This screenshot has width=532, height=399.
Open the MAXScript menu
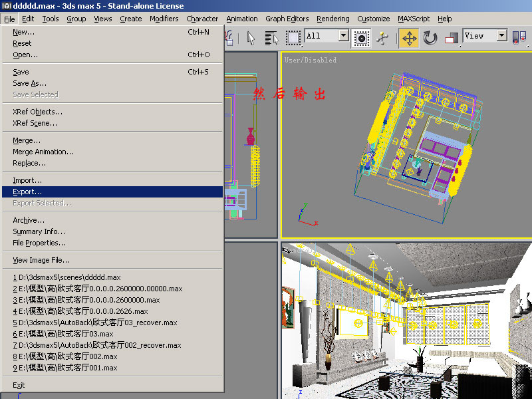point(415,19)
